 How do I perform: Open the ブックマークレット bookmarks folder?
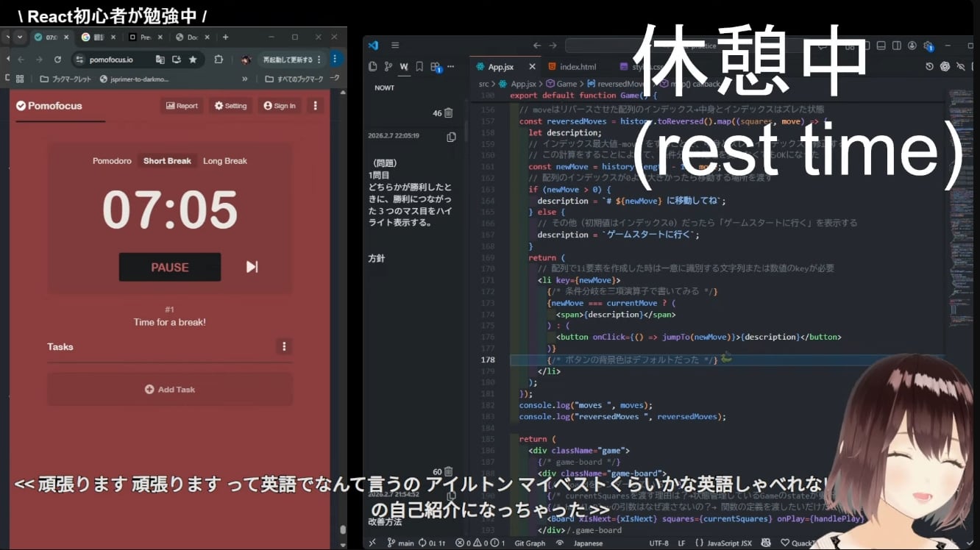click(x=65, y=79)
